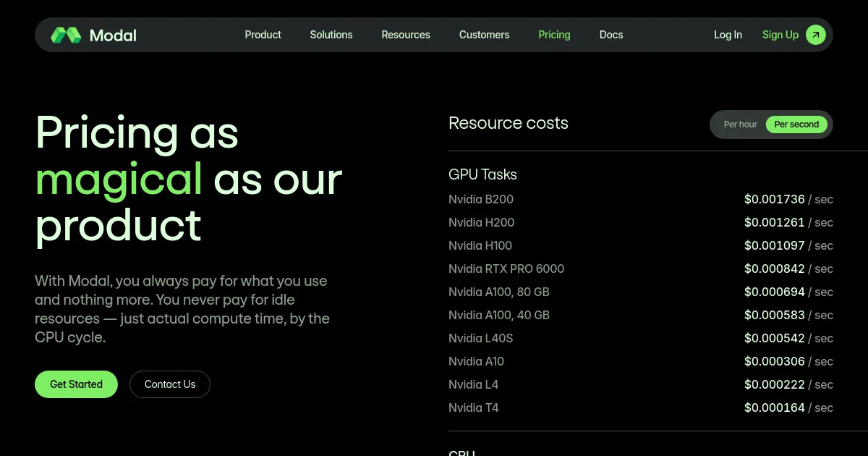Viewport: 868px width, 456px height.
Task: Go to the Customers page
Action: (x=484, y=35)
